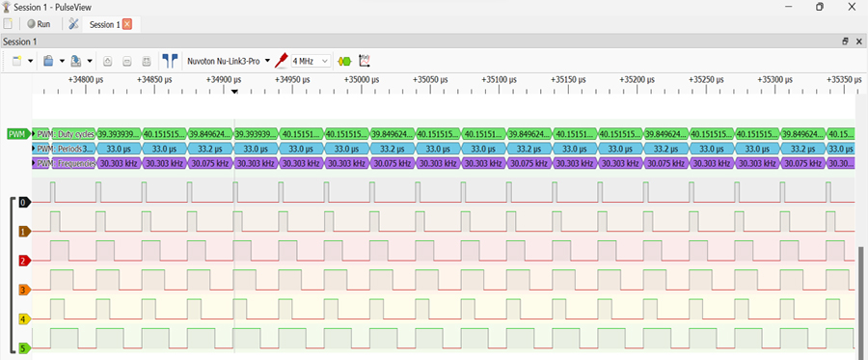Click the first 33.2 µs period annotation
The height and width of the screenshot is (360, 868).
211,149
